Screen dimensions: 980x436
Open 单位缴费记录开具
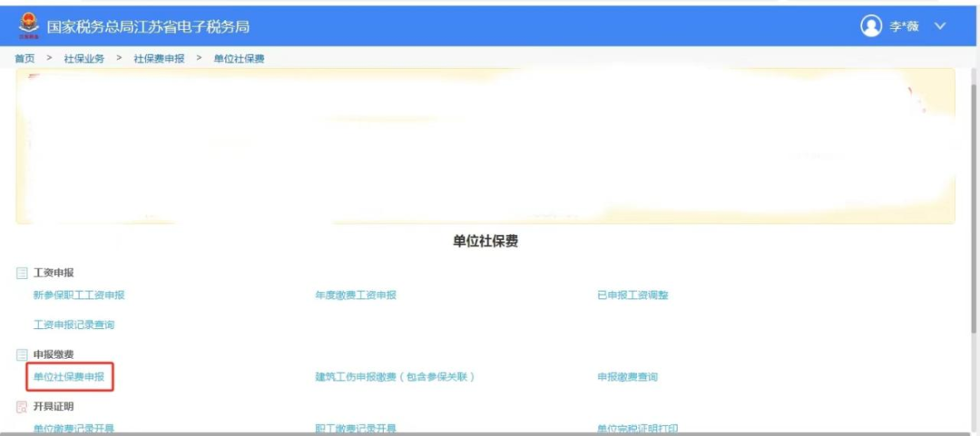pyautogui.click(x=73, y=429)
